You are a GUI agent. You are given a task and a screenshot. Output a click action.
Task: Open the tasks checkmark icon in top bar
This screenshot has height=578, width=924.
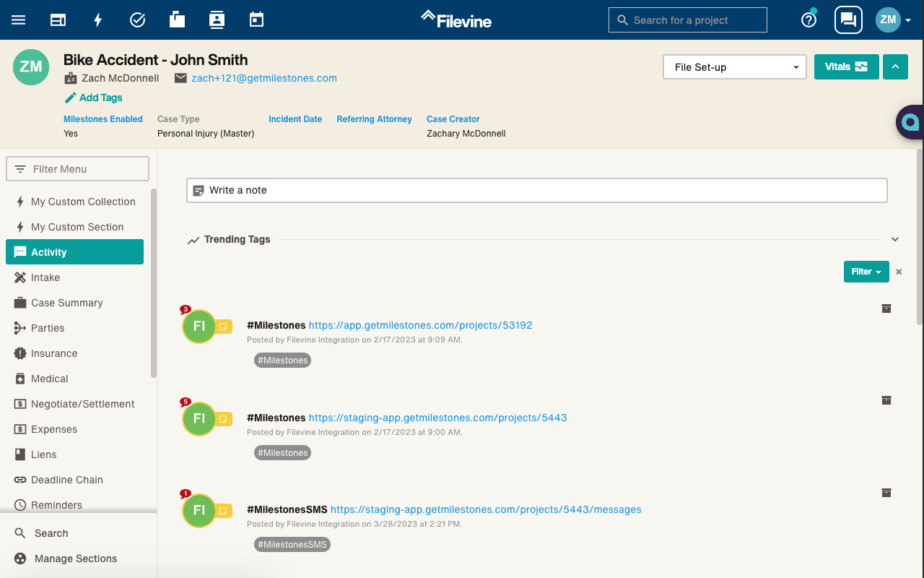tap(137, 20)
